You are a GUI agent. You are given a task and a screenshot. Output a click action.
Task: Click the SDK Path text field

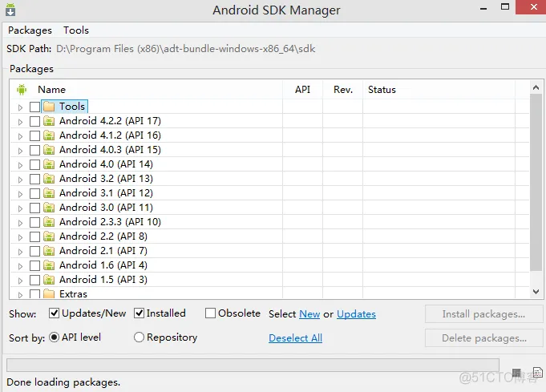tap(185, 49)
